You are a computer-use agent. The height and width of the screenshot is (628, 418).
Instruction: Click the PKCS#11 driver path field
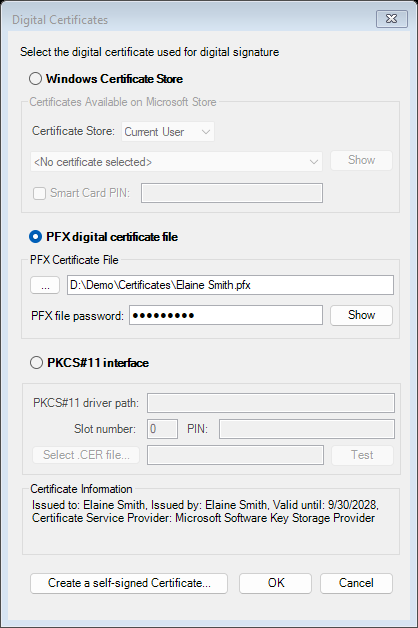tap(271, 403)
